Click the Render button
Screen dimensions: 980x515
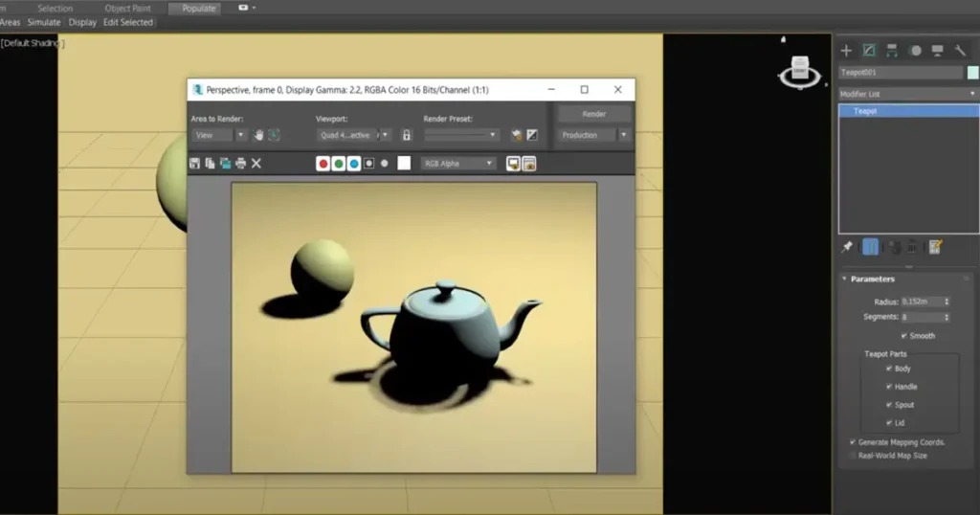pos(594,114)
